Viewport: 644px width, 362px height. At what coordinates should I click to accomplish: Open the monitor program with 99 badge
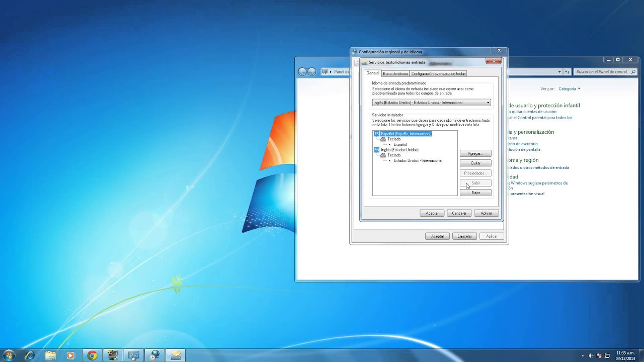point(112,355)
